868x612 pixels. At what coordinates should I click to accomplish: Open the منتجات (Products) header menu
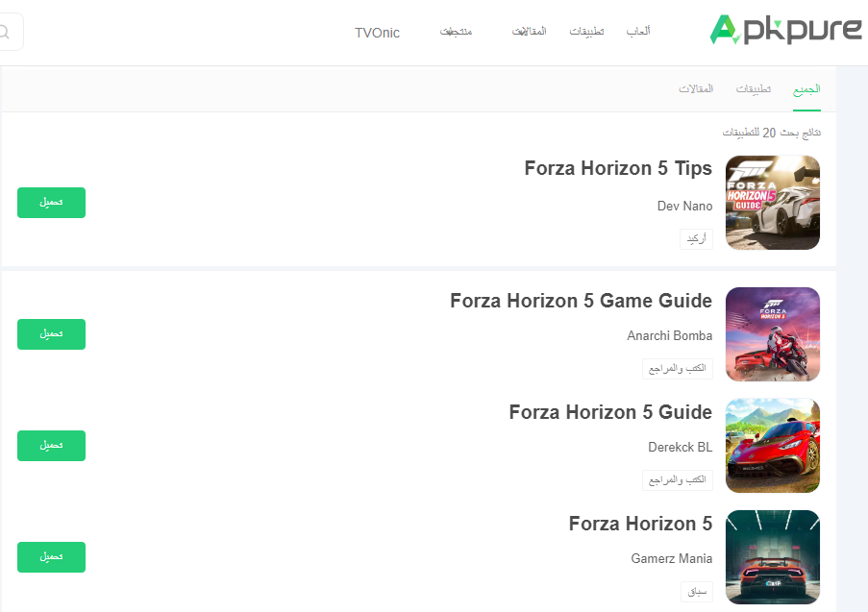(456, 32)
